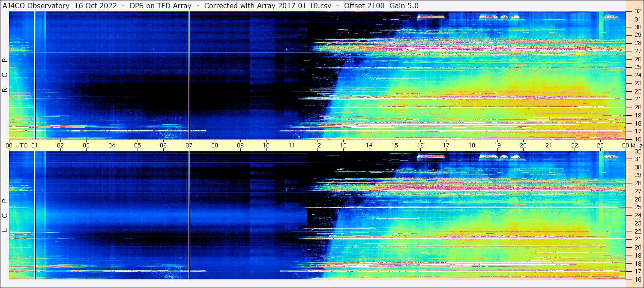Image resolution: width=644 pixels, height=288 pixels.
Task: Click the 23 hour tick on time axis
Action: [600, 145]
